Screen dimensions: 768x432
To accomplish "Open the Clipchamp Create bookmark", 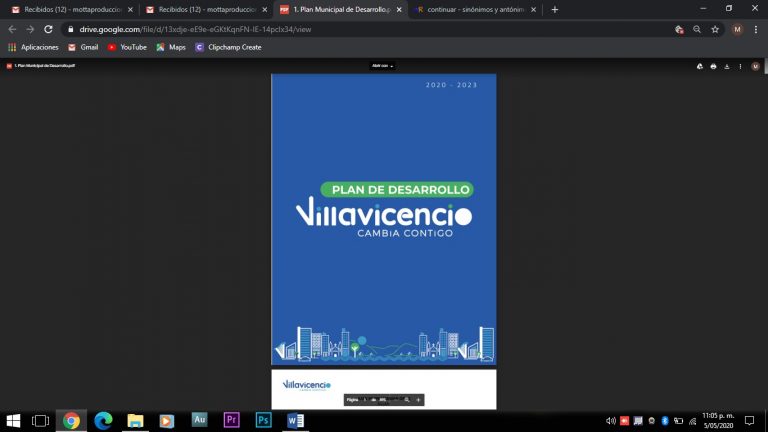I will coord(228,48).
